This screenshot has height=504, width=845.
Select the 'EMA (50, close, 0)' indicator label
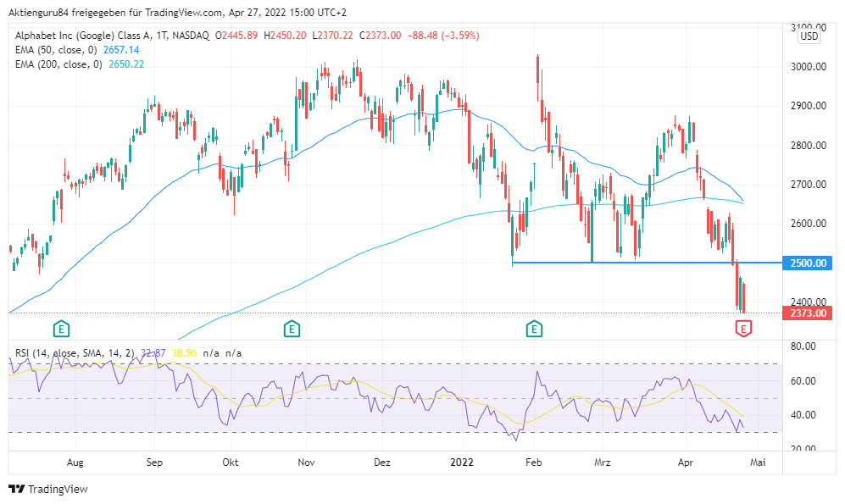click(x=56, y=50)
